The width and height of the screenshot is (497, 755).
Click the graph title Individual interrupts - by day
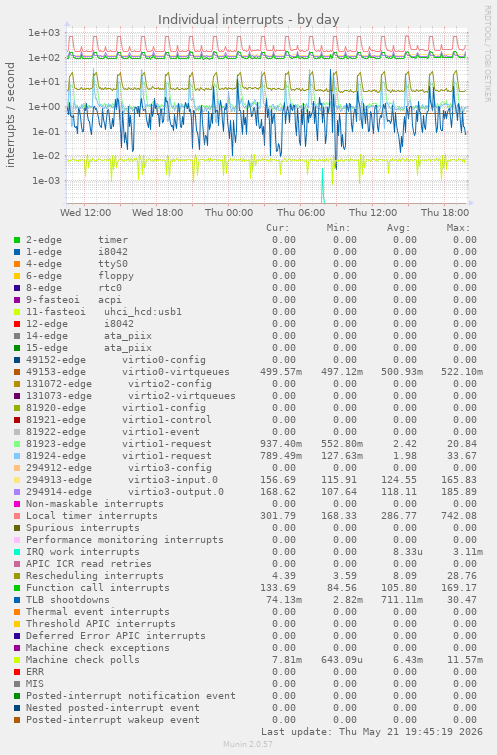[248, 19]
